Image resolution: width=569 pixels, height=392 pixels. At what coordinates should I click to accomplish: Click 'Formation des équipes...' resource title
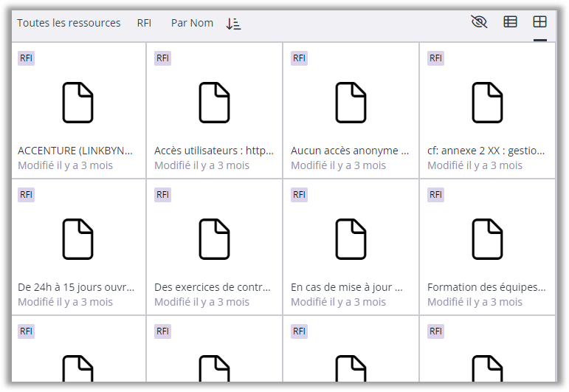click(486, 287)
